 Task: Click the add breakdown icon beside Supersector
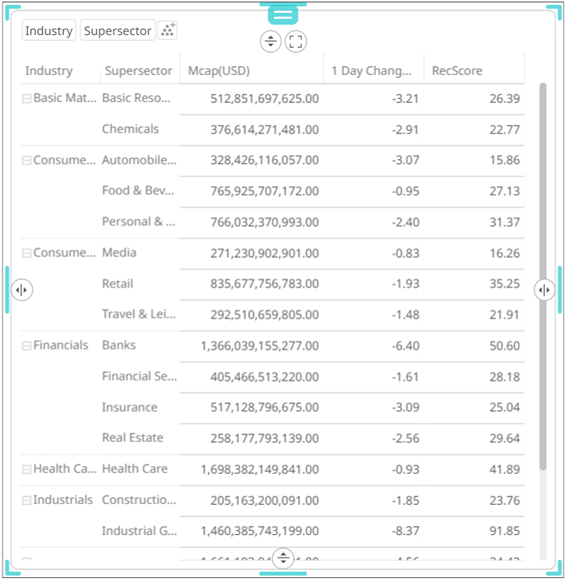click(167, 30)
